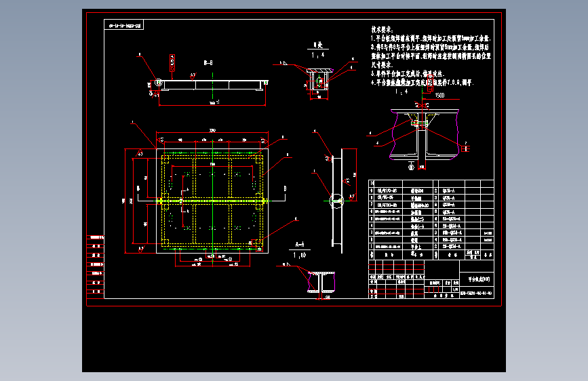The width and height of the screenshot is (588, 381).
Task: Select the red tolerance frame above the B-B section
Action: pos(172,63)
